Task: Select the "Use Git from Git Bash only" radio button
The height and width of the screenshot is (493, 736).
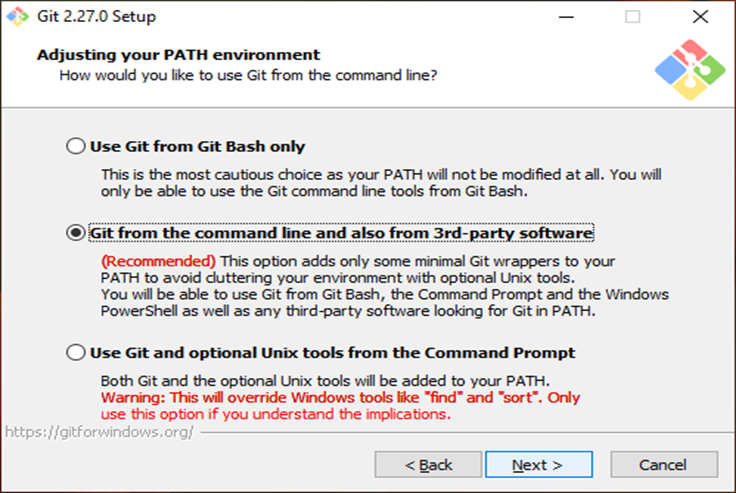Action: coord(75,147)
